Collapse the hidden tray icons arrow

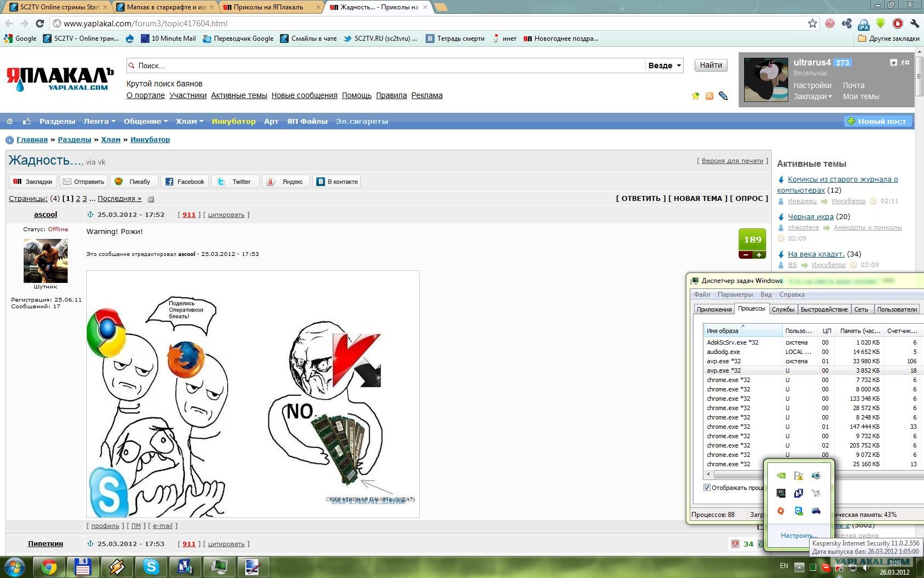pyautogui.click(x=800, y=567)
